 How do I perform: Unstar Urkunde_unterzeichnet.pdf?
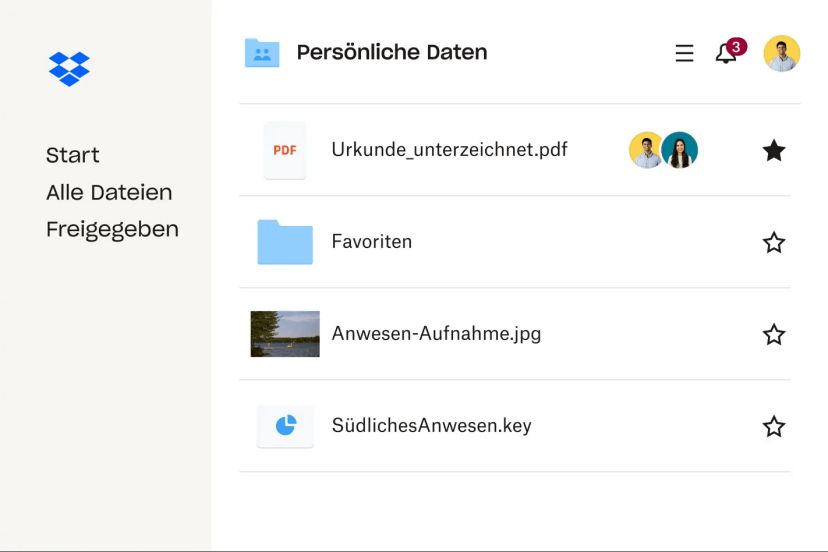click(774, 151)
